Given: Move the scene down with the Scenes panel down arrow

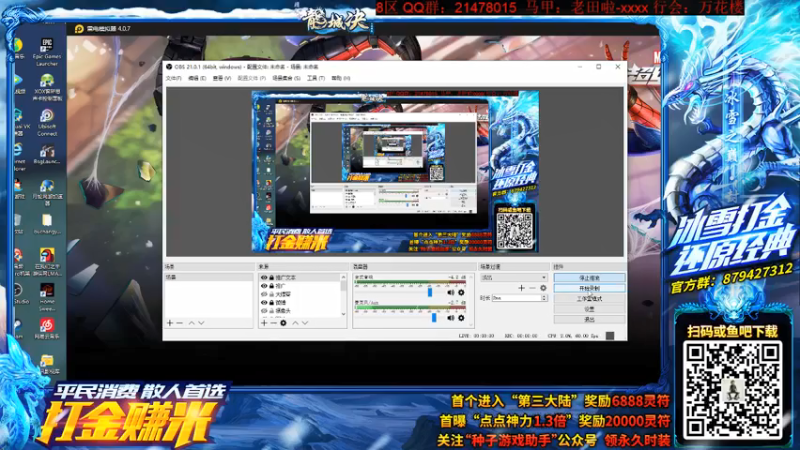Looking at the screenshot, I should [202, 323].
